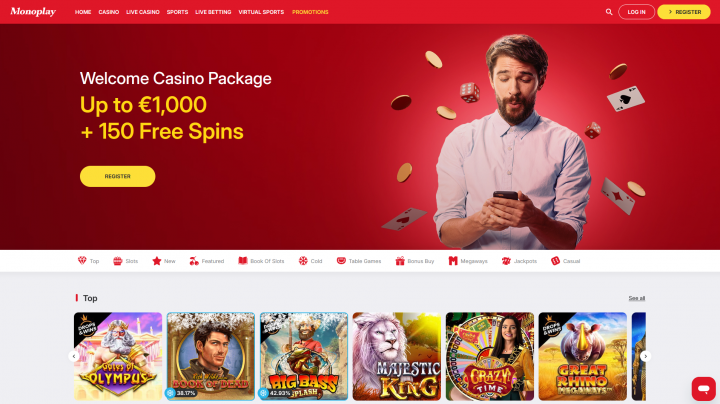Open the live chat bubble icon
This screenshot has height=404, width=720.
[703, 389]
